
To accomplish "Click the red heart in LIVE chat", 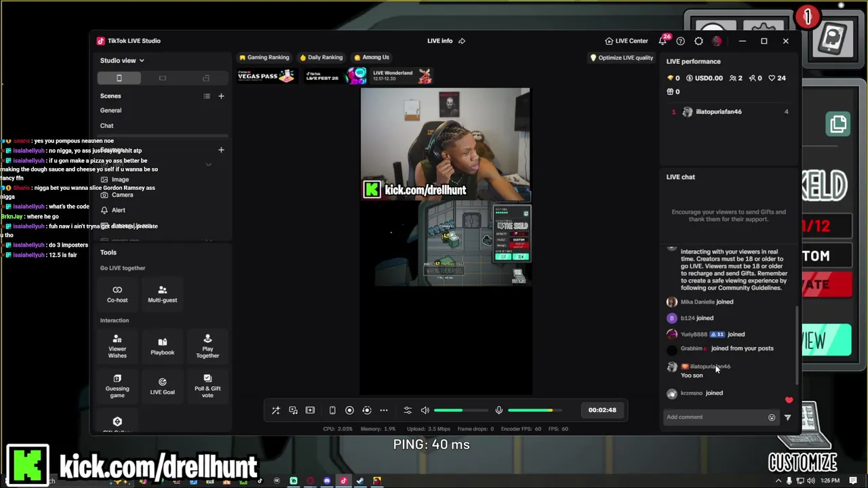I will tap(789, 401).
